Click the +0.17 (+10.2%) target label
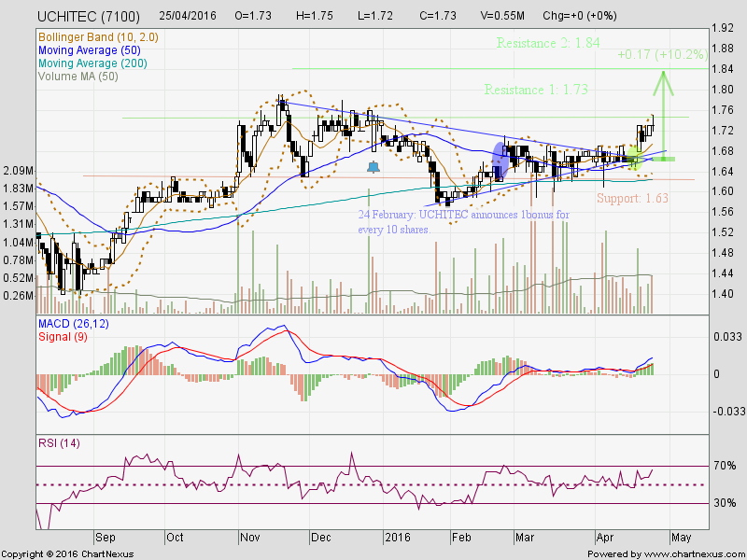This screenshot has width=747, height=560. pyautogui.click(x=662, y=54)
